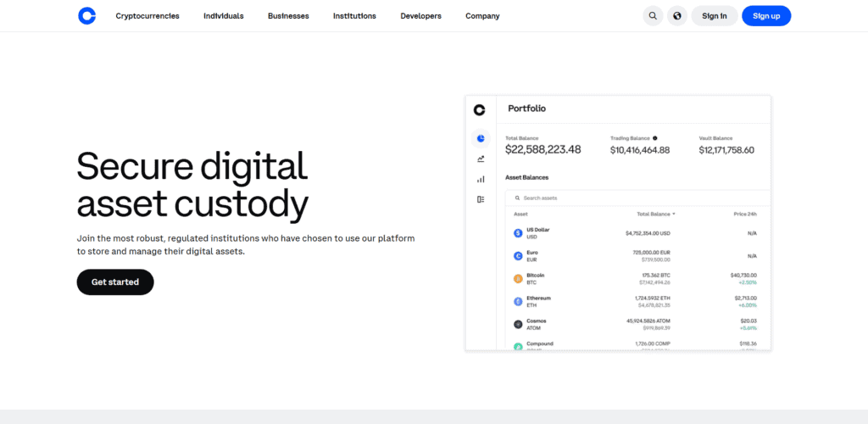Click the Portfolio dashboard preview image
Viewport: 868px width, 424px height.
tap(618, 222)
